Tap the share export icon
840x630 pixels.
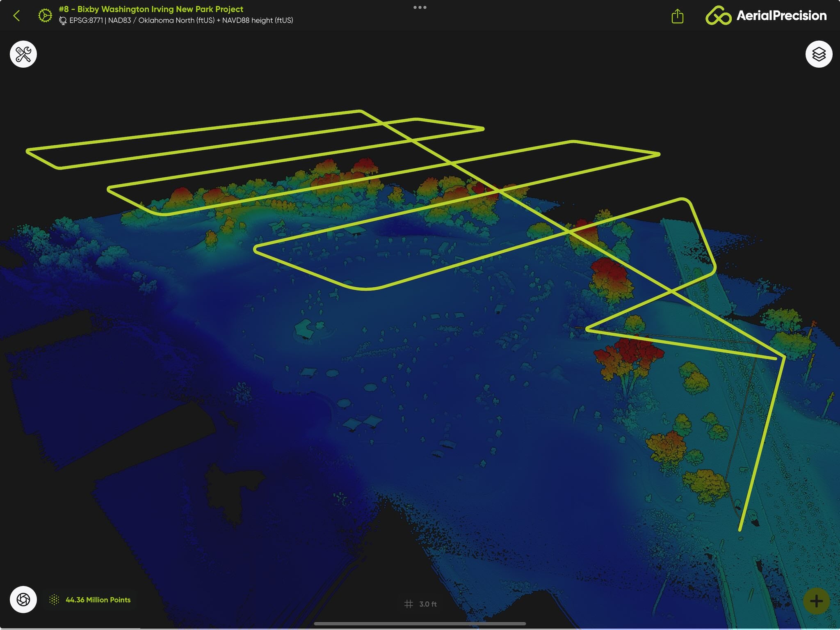coord(677,16)
